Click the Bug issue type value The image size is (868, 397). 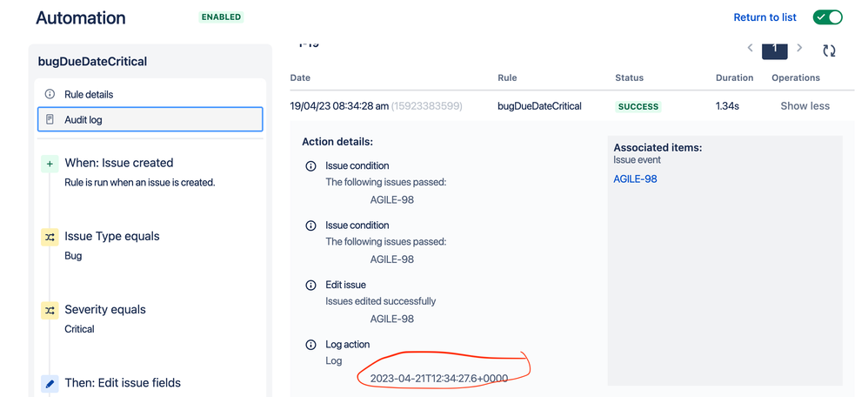coord(73,256)
